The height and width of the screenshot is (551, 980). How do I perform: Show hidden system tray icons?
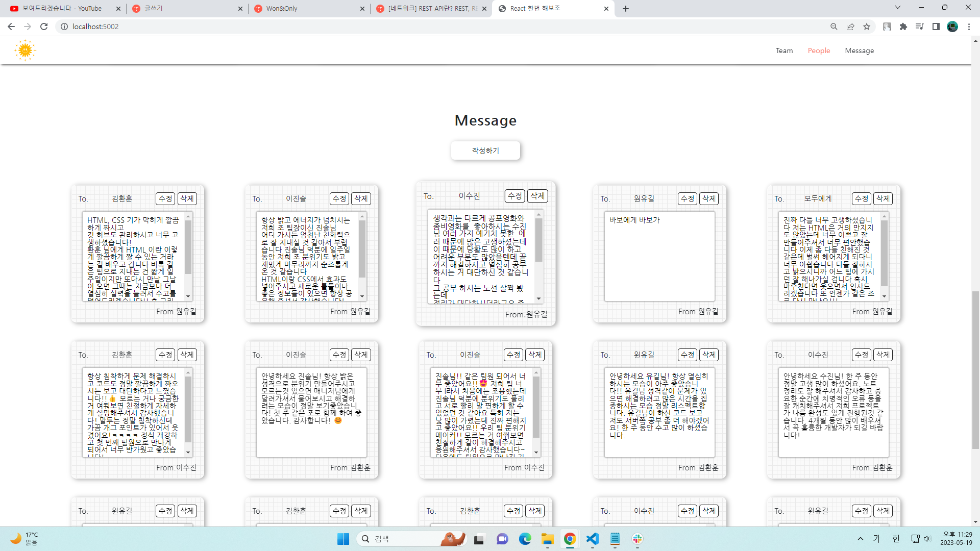click(861, 539)
